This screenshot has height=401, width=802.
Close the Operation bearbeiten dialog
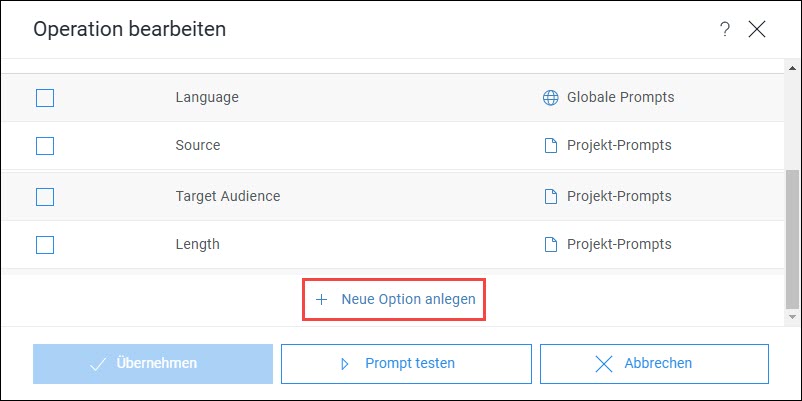coord(756,30)
